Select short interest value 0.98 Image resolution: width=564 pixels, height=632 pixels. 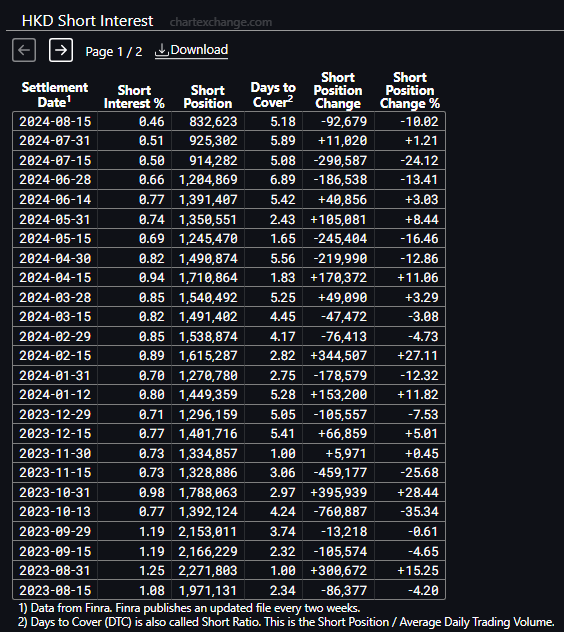pos(152,493)
